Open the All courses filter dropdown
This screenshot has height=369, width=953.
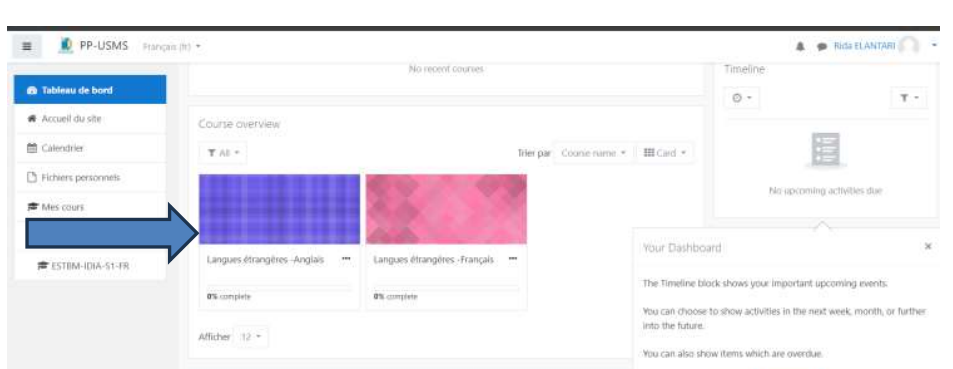pyautogui.click(x=222, y=153)
